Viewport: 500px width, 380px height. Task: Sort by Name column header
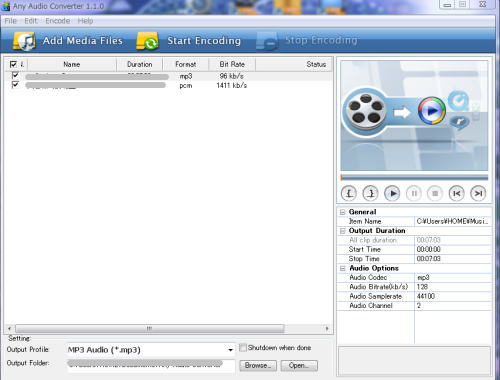click(x=72, y=64)
